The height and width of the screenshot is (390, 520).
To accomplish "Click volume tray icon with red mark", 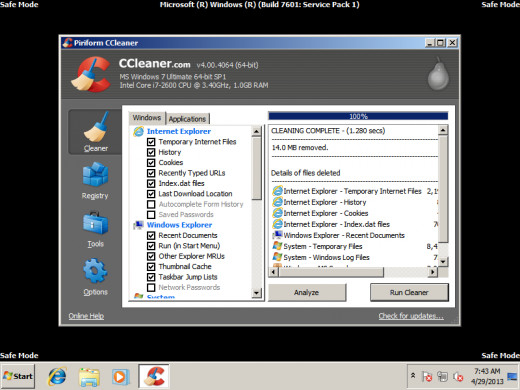I will pyautogui.click(x=458, y=377).
